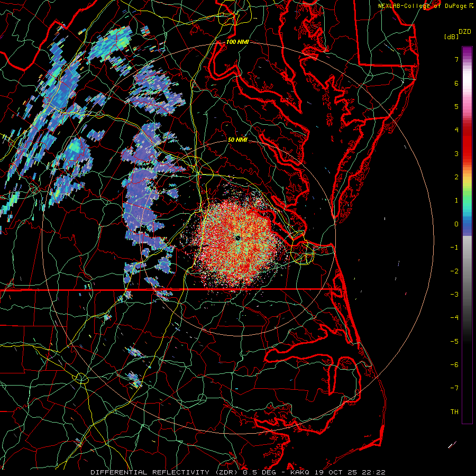The height and width of the screenshot is (476, 476).
Task: Click the 1 value on color scale
Action: [x=456, y=200]
